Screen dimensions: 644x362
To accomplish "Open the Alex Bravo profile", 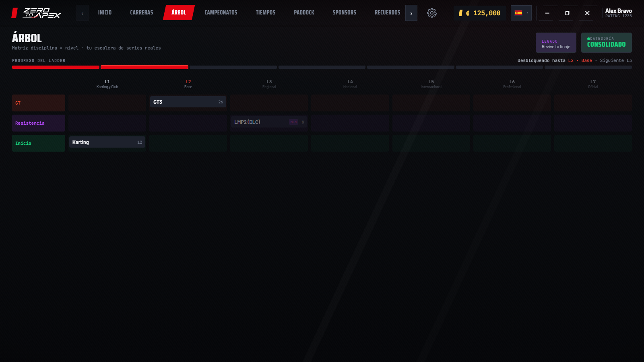I will 618,13.
